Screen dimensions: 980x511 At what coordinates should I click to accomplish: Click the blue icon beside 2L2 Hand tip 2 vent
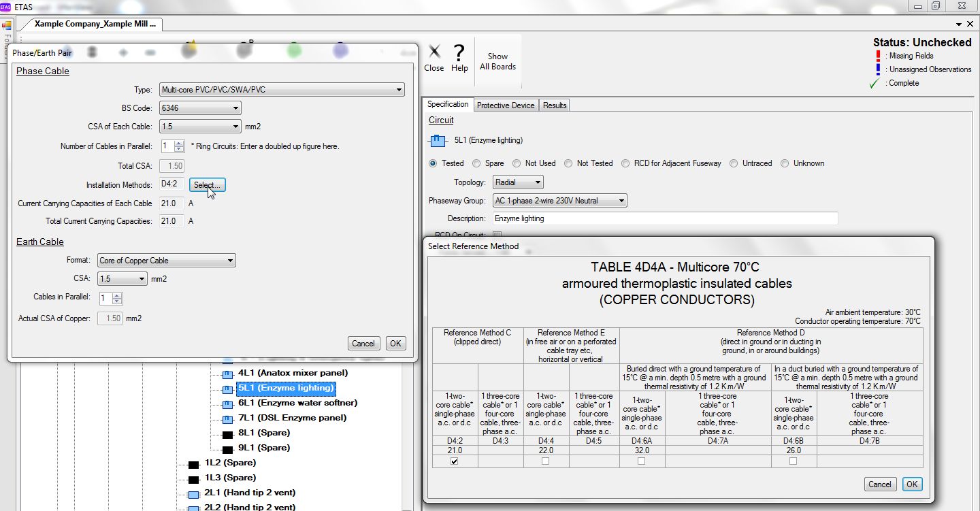point(194,508)
